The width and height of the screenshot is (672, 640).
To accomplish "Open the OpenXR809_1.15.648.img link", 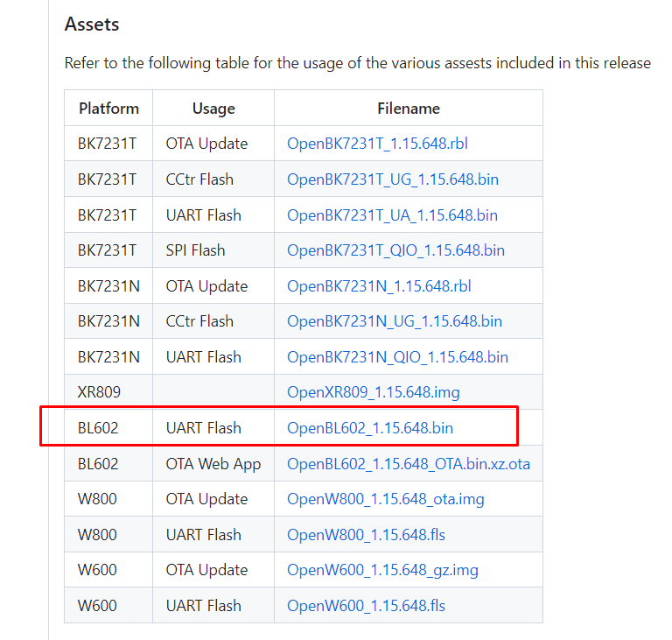I will coord(374,392).
